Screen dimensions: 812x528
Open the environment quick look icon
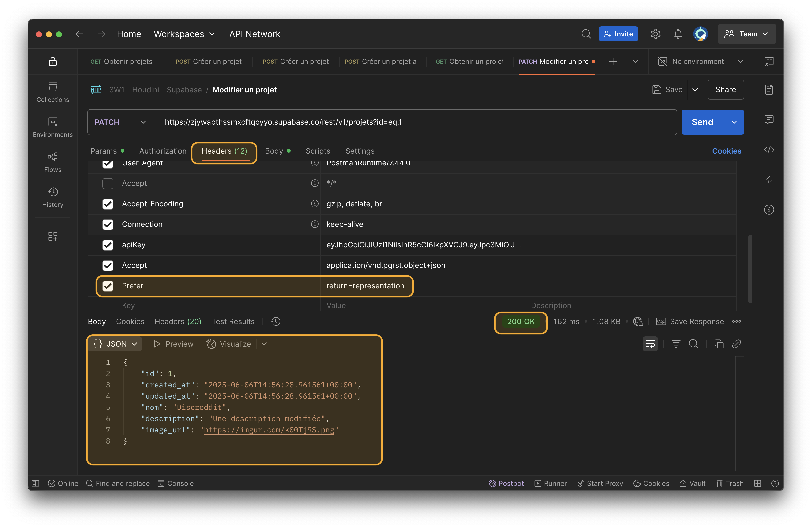click(769, 62)
